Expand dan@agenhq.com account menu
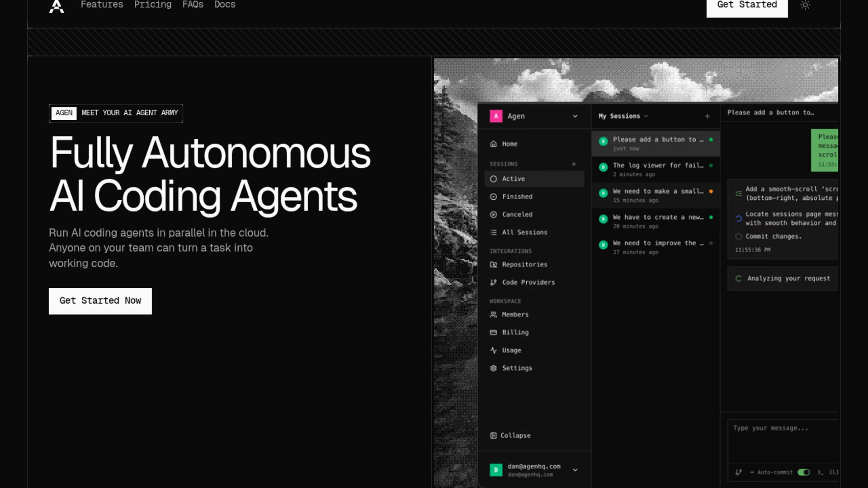The width and height of the screenshot is (868, 488). coord(575,470)
